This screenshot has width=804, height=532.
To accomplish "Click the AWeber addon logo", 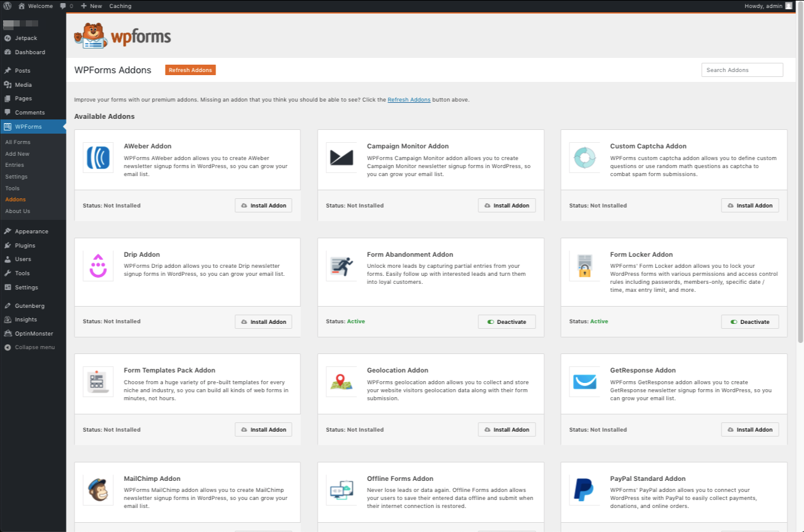I will coord(98,158).
